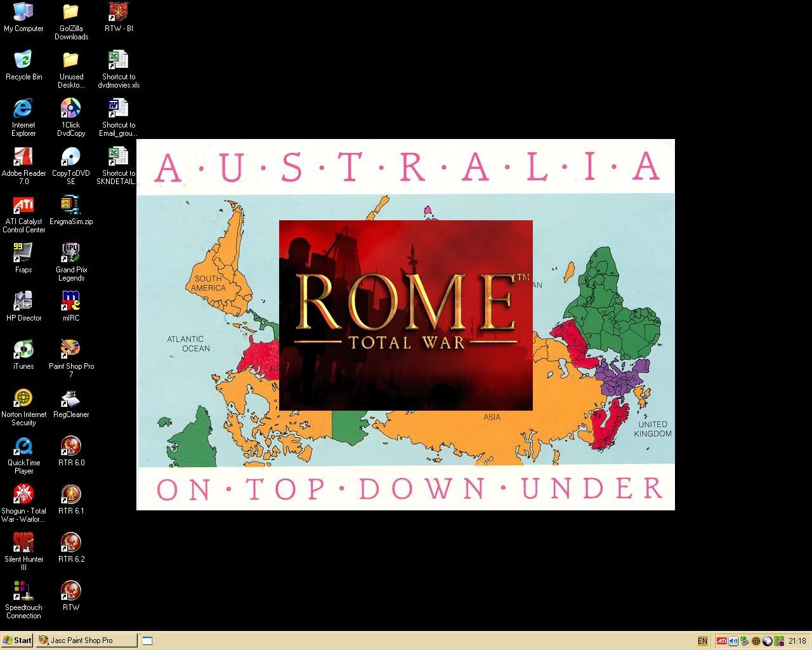
Task: Select the EnigmaSim.zip file icon
Action: [x=71, y=205]
